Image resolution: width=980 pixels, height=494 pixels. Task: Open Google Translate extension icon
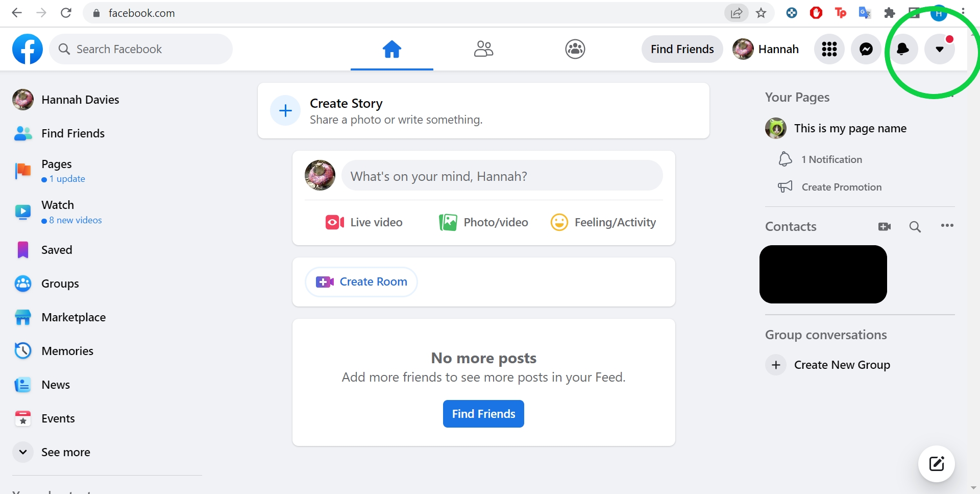tap(865, 13)
